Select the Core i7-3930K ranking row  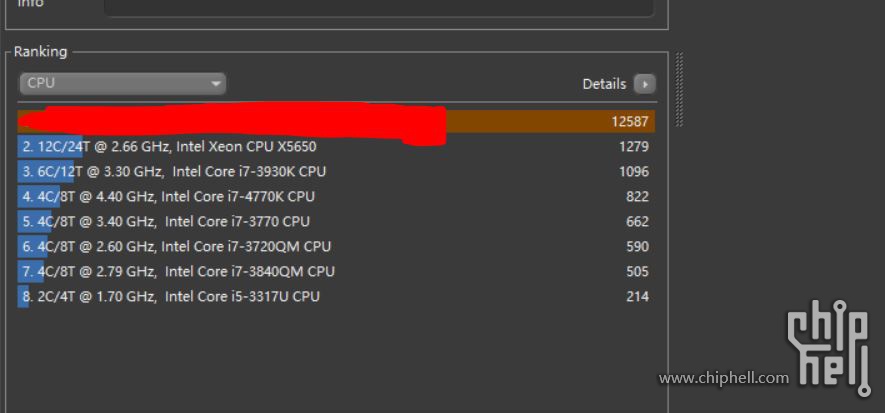(175, 172)
